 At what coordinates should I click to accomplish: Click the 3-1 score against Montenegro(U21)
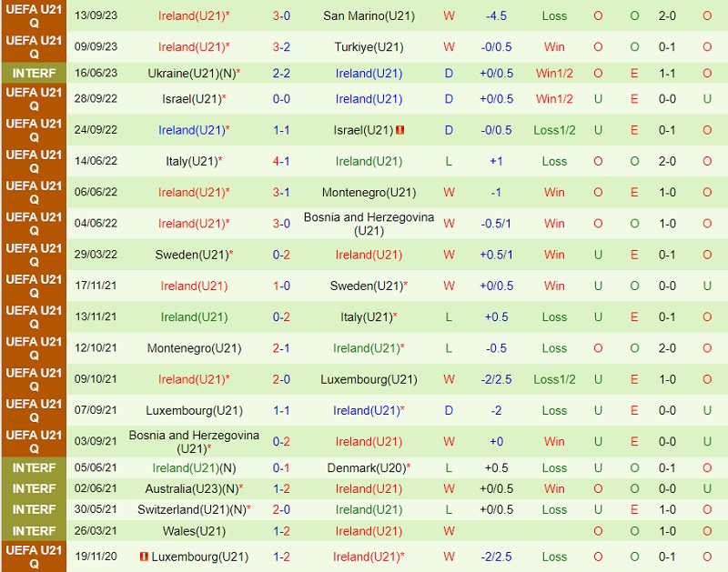coord(281,192)
